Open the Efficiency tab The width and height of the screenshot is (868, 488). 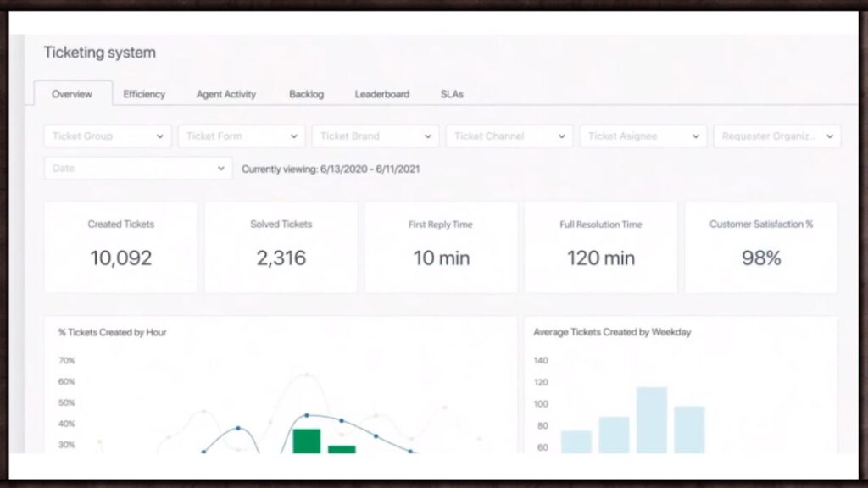tap(144, 94)
